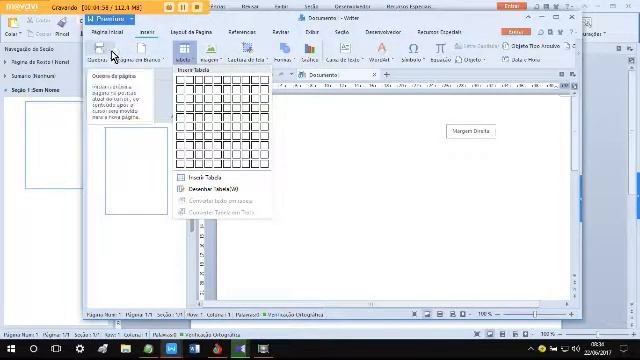
Task: Expand Sumário Nenhum in the navigation pane
Action: point(5,76)
